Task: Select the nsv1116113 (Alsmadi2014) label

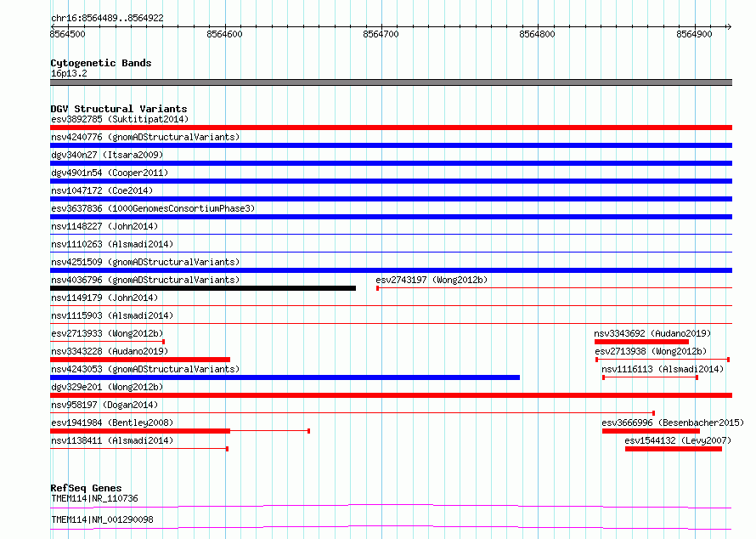Action: (x=663, y=369)
